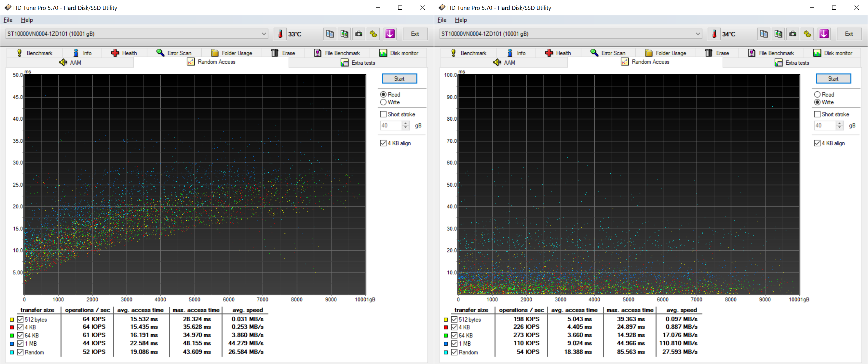
Task: Uncheck the Random checkbox in the left window
Action: (x=20, y=352)
